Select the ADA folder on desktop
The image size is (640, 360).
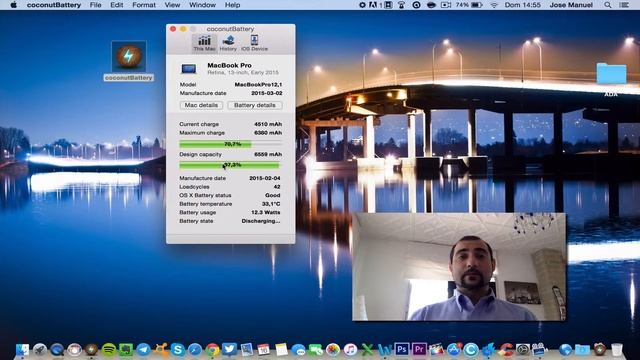click(611, 79)
